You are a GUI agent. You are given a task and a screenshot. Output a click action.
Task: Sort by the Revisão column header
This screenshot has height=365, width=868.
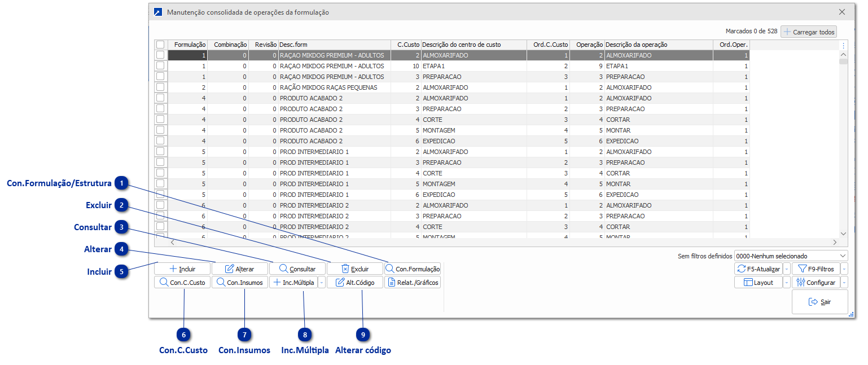[x=263, y=45]
